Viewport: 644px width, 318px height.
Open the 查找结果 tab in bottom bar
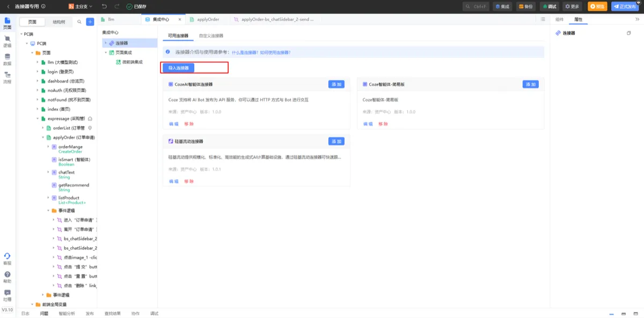[x=113, y=313]
